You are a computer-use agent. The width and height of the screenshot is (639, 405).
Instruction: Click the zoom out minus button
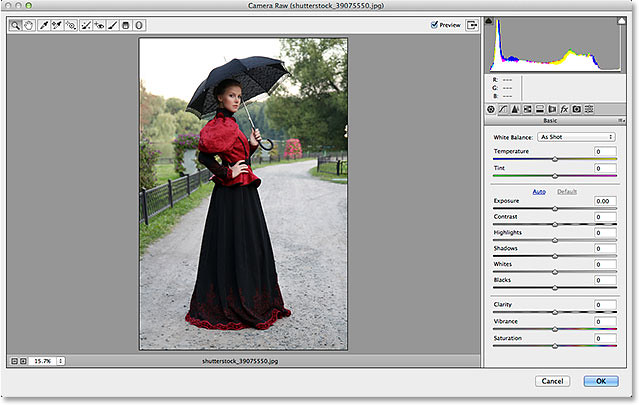(x=14, y=361)
